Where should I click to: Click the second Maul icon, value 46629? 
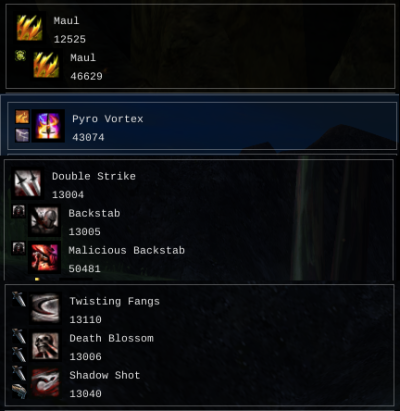point(46,65)
